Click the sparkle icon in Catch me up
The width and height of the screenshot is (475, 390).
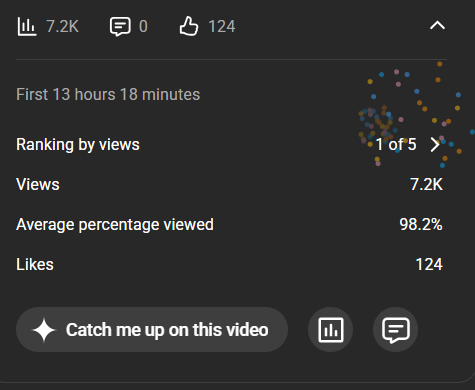click(44, 330)
